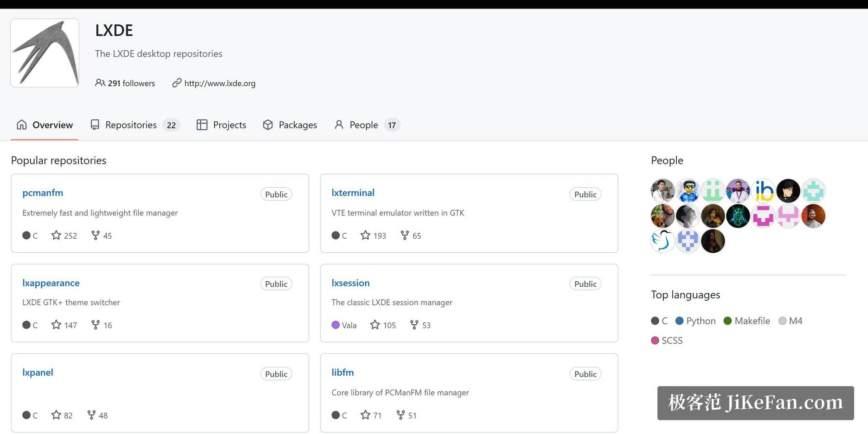The image size is (868, 434).
Task: Open the lxterminal repository
Action: pos(353,193)
